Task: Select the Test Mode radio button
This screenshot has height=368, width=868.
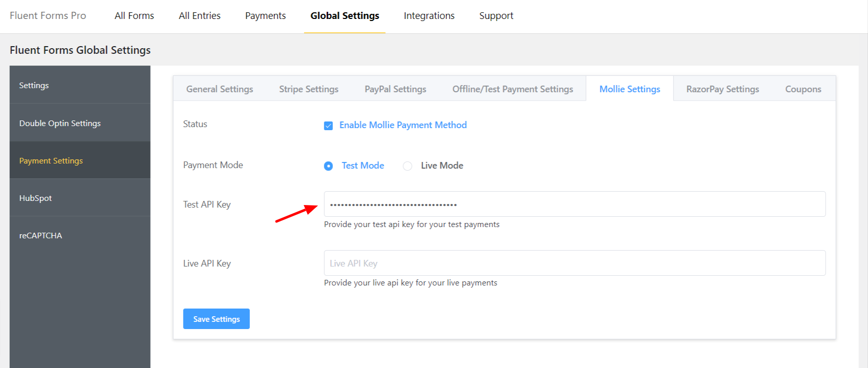Action: [x=328, y=166]
